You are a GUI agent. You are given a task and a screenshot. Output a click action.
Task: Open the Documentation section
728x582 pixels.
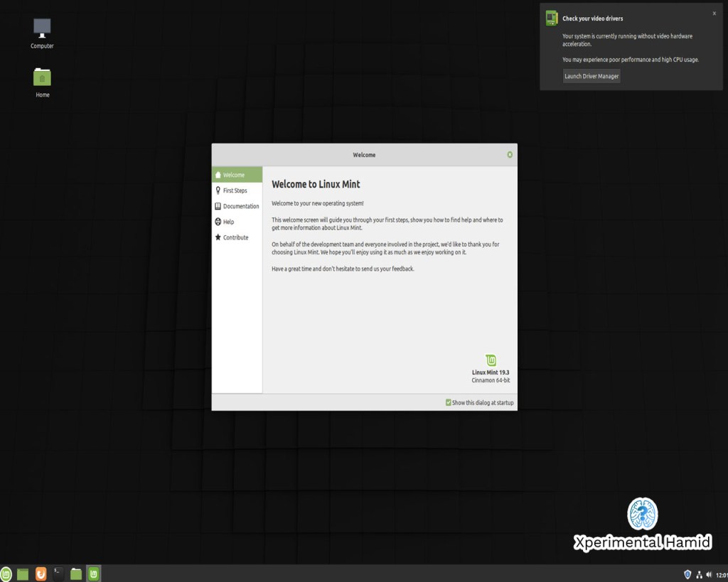pos(237,206)
